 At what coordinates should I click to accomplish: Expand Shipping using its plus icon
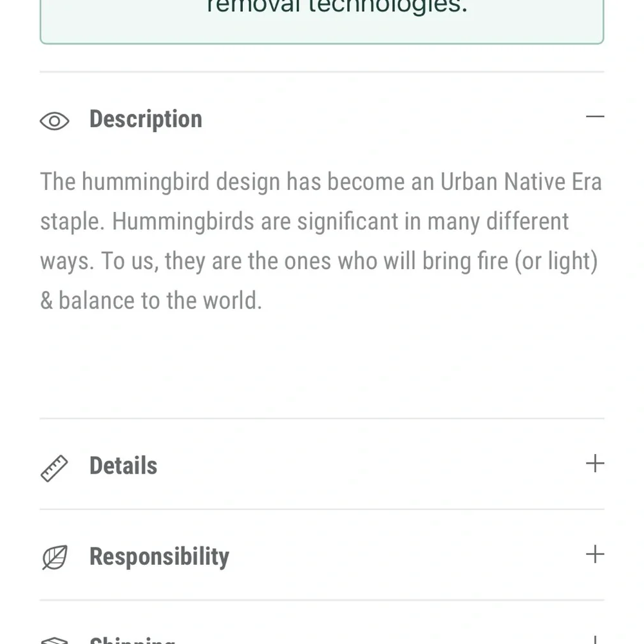594,640
